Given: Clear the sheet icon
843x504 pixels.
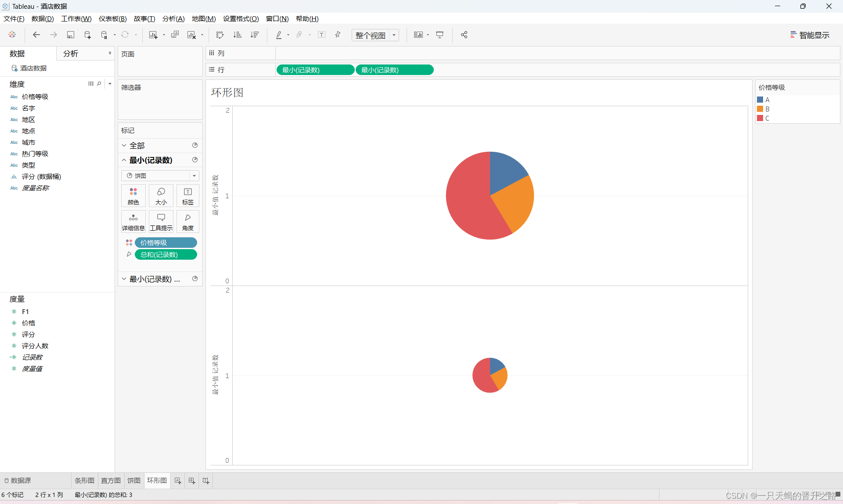Looking at the screenshot, I should pos(191,35).
